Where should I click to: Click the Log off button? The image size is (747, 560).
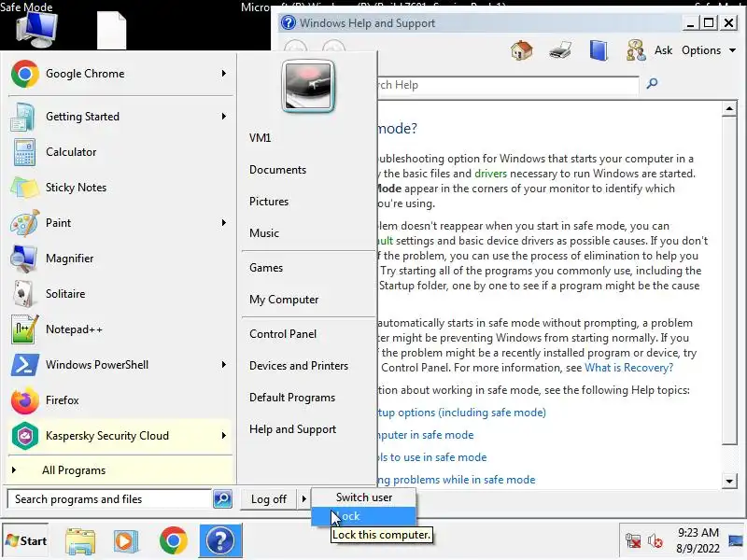pyautogui.click(x=269, y=499)
